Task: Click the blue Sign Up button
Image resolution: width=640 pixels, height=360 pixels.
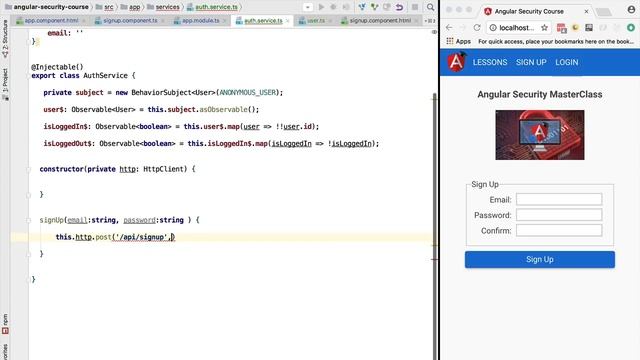Action: [540, 260]
